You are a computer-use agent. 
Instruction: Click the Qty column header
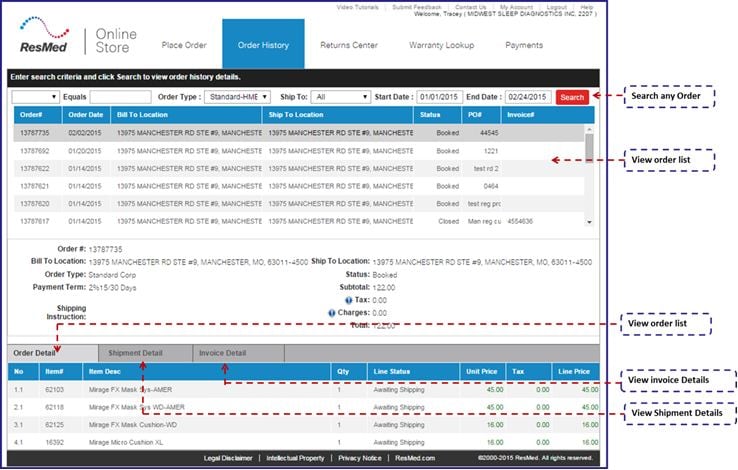pyautogui.click(x=348, y=372)
